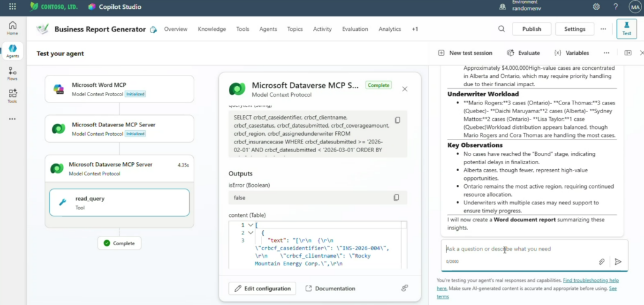Switch to the Knowledge tab
The image size is (644, 305).
coord(211,29)
